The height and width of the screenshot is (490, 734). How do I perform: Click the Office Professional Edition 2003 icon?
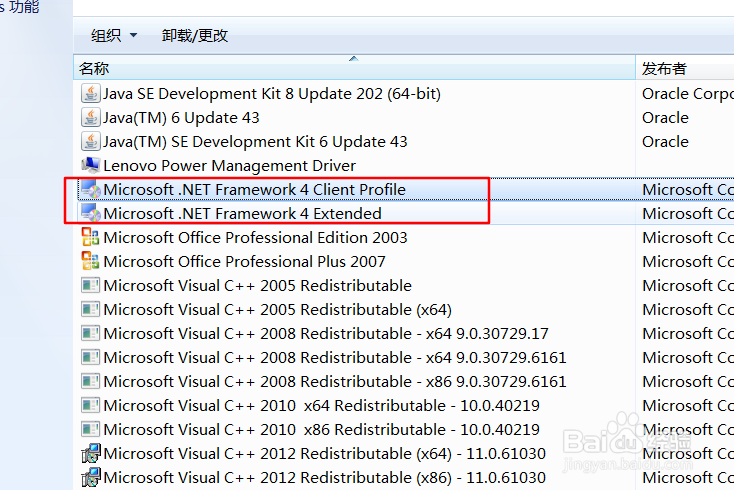click(91, 238)
